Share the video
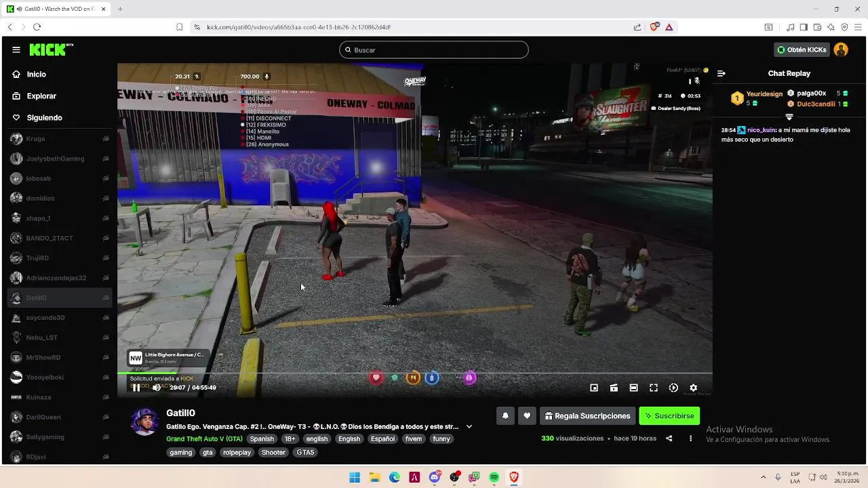This screenshot has height=488, width=868. click(x=669, y=439)
